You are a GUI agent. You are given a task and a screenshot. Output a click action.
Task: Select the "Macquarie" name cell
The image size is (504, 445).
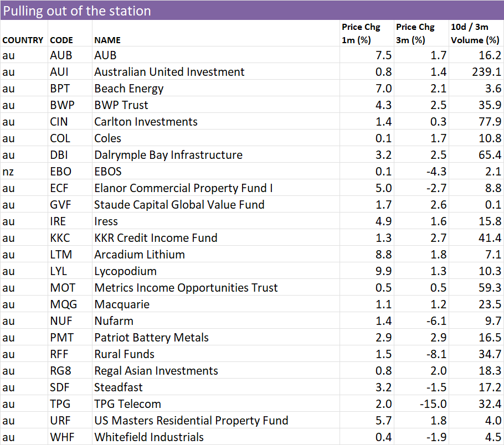click(122, 304)
